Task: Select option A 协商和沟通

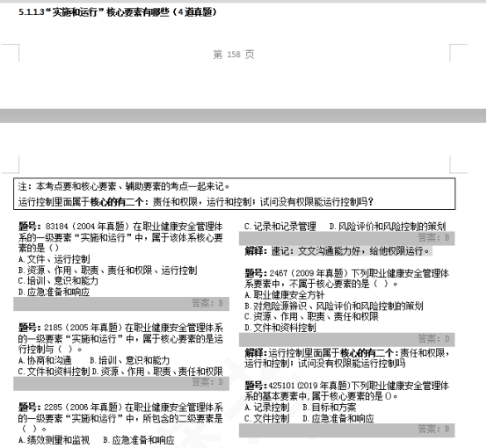Action: pyautogui.click(x=45, y=360)
